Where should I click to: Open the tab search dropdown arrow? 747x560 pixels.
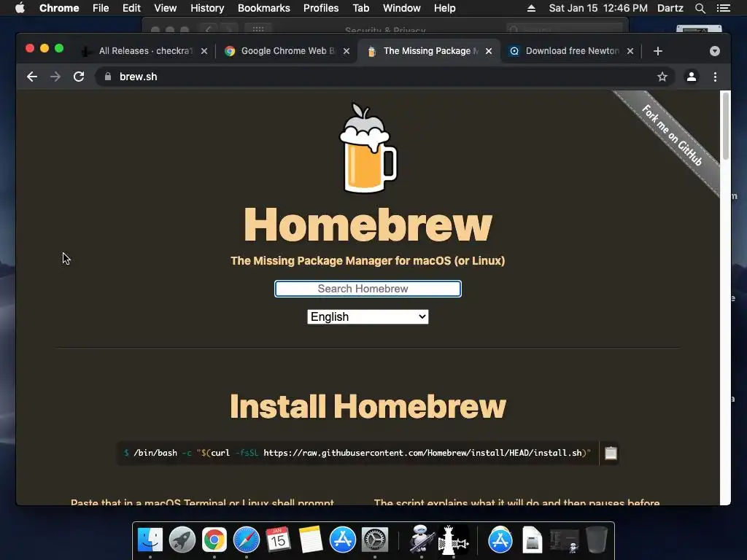715,51
